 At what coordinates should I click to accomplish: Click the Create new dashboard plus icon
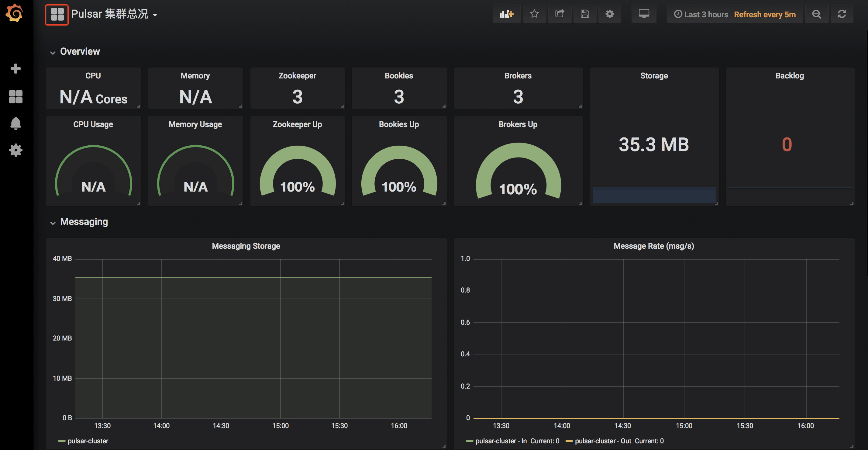point(15,68)
